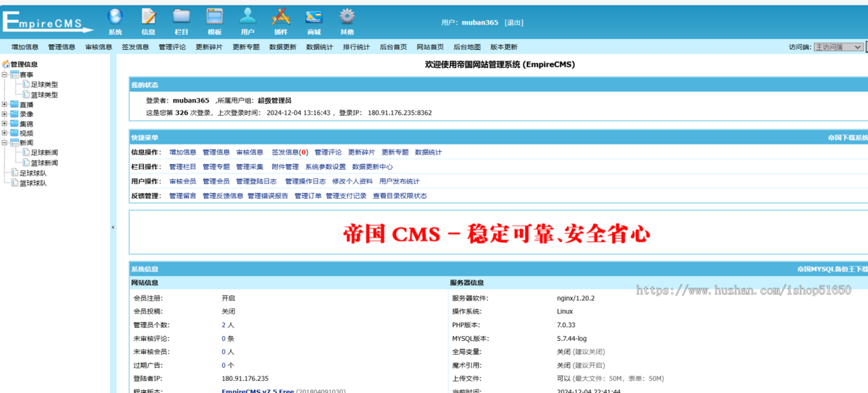
Task: Click 版本更新 in the top menu bar
Action: pos(503,47)
